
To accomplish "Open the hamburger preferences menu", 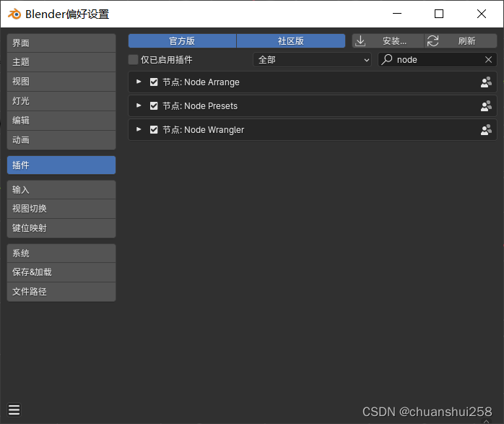I will 14,410.
